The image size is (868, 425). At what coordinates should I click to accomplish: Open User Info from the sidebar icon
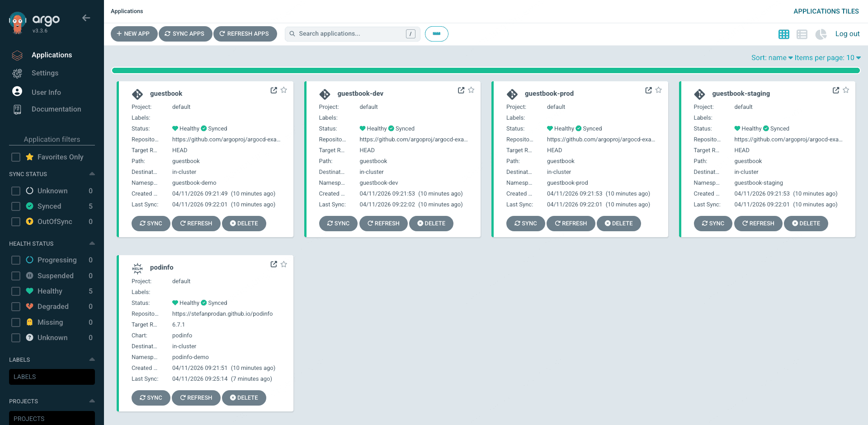17,91
